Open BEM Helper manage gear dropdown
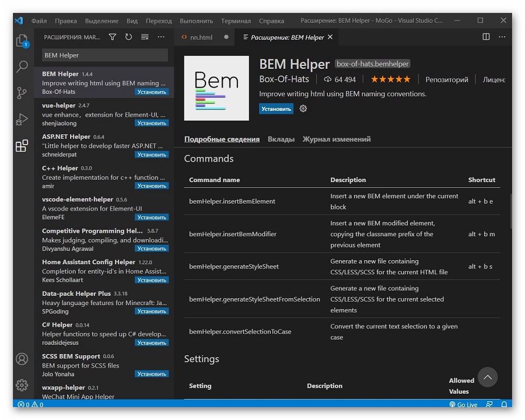This screenshot has height=420, width=525. click(x=303, y=108)
